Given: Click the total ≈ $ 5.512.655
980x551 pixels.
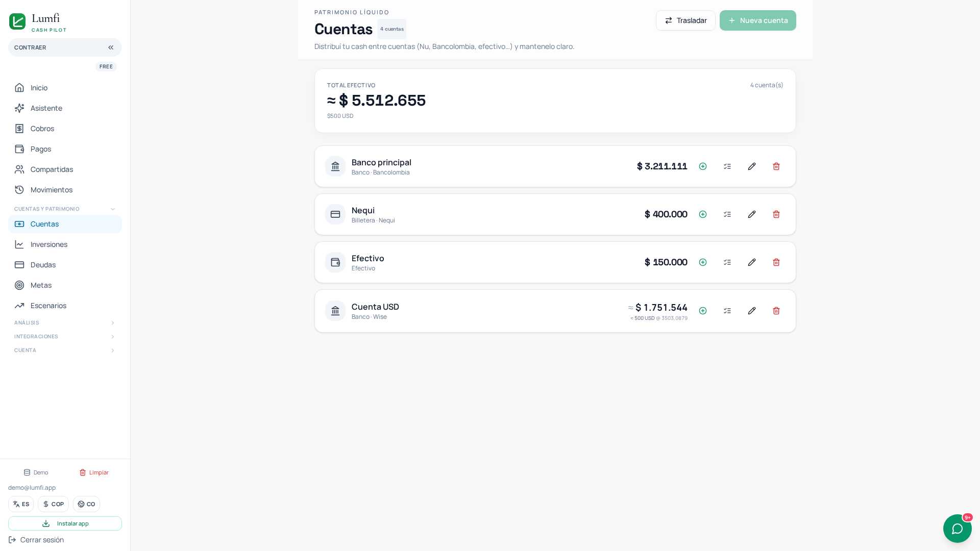Looking at the screenshot, I should pyautogui.click(x=376, y=101).
